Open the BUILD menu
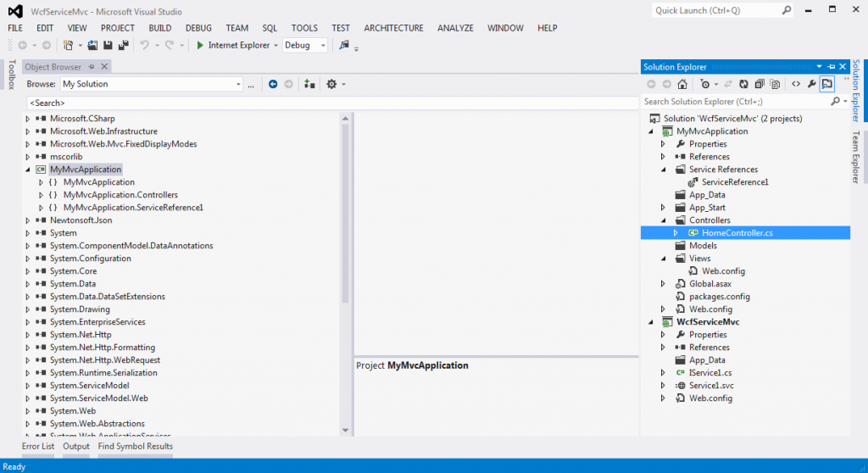The image size is (868, 473). (x=159, y=28)
